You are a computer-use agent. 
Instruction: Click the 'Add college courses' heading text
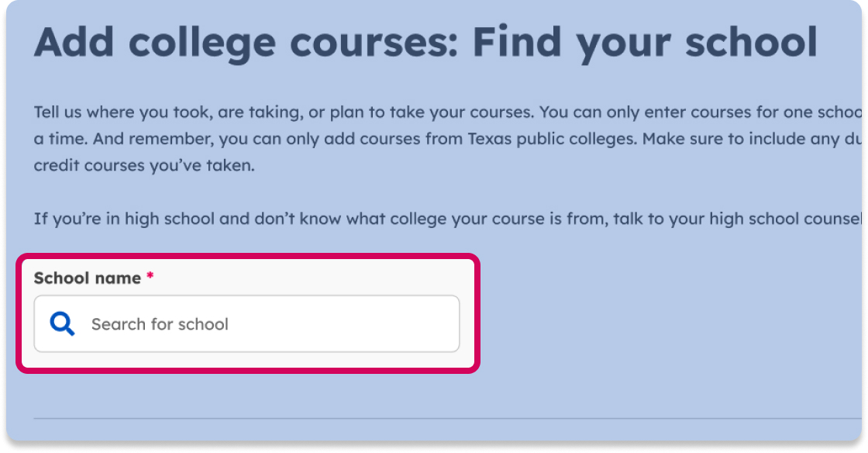tap(247, 43)
